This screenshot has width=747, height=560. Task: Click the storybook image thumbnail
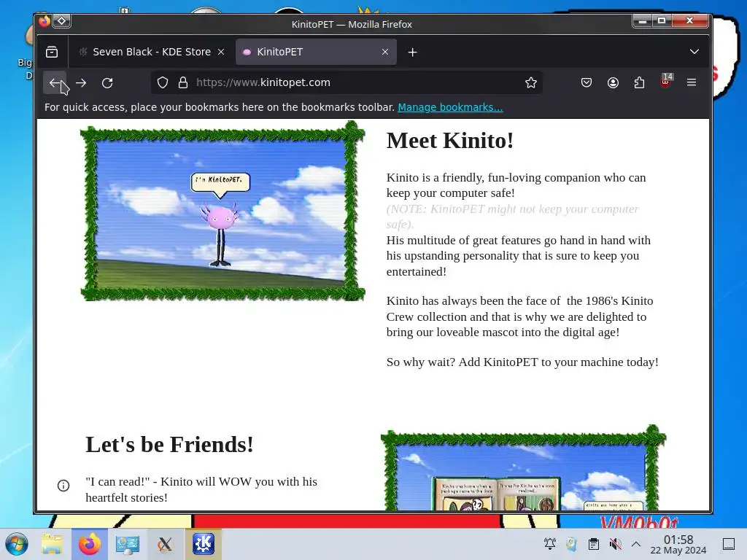[x=523, y=469]
